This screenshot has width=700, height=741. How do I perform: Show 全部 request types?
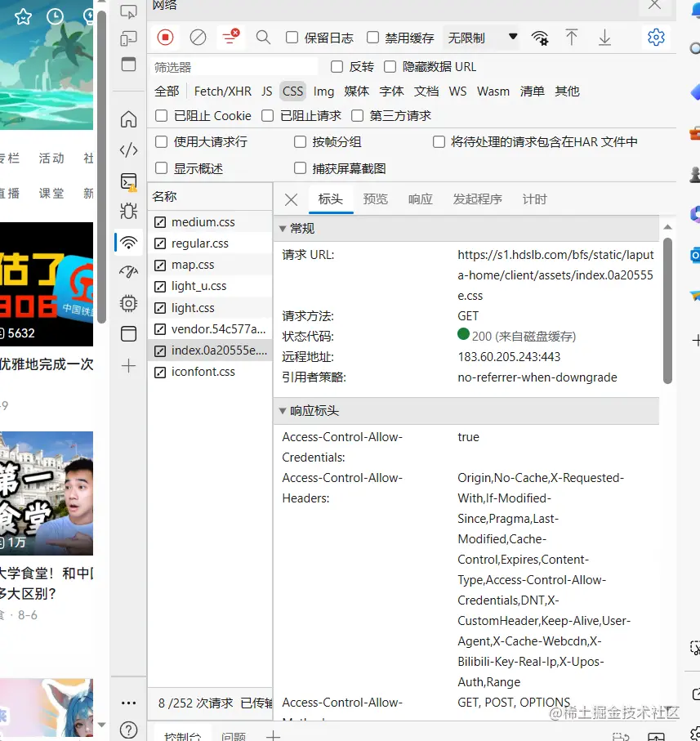pos(167,92)
